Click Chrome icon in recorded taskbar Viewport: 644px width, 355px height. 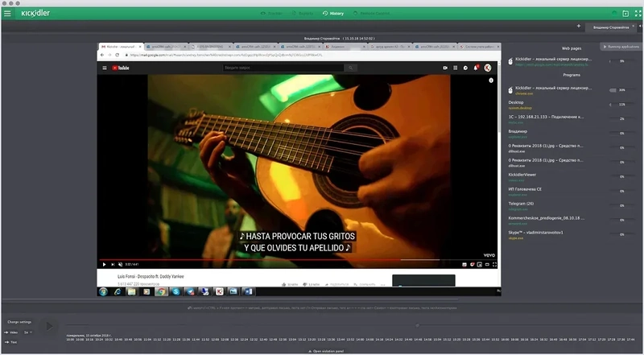(x=161, y=291)
